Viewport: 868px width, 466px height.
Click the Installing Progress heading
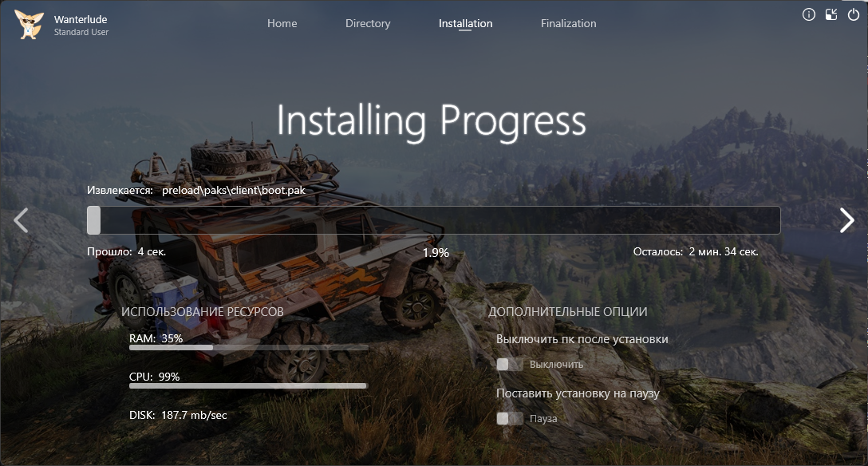point(432,120)
